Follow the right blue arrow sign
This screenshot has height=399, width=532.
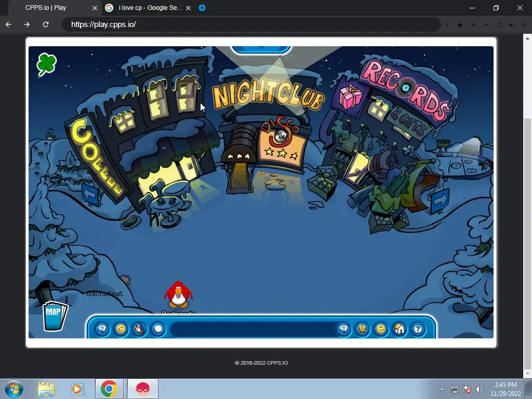click(x=440, y=201)
